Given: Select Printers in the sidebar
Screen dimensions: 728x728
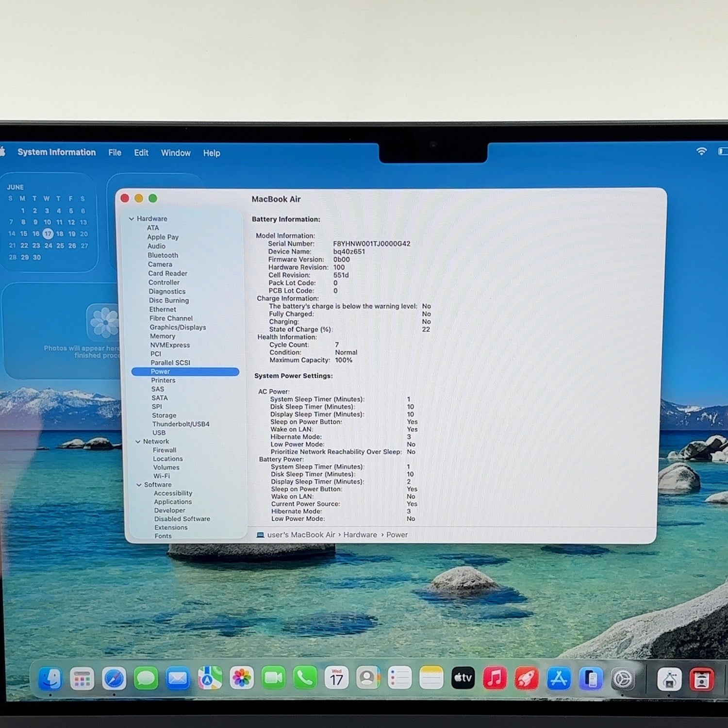Looking at the screenshot, I should click(163, 381).
